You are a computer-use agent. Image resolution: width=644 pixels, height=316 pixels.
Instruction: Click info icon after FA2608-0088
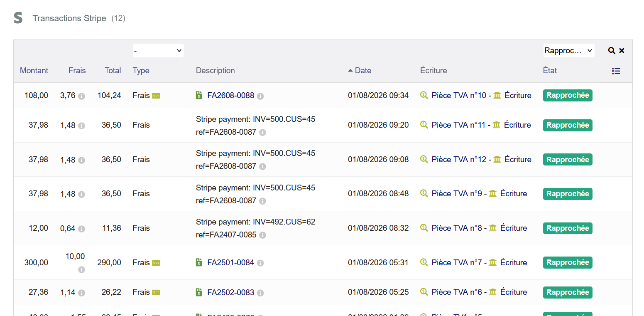tap(260, 96)
